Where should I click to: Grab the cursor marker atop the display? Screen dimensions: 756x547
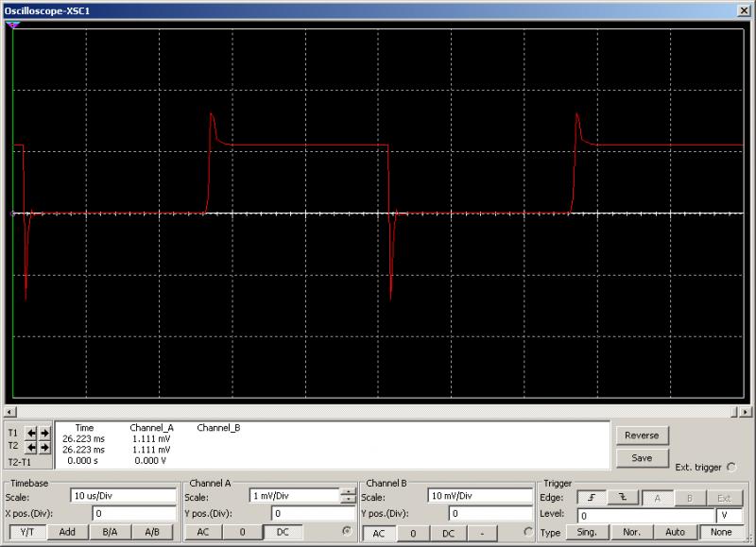point(13,26)
